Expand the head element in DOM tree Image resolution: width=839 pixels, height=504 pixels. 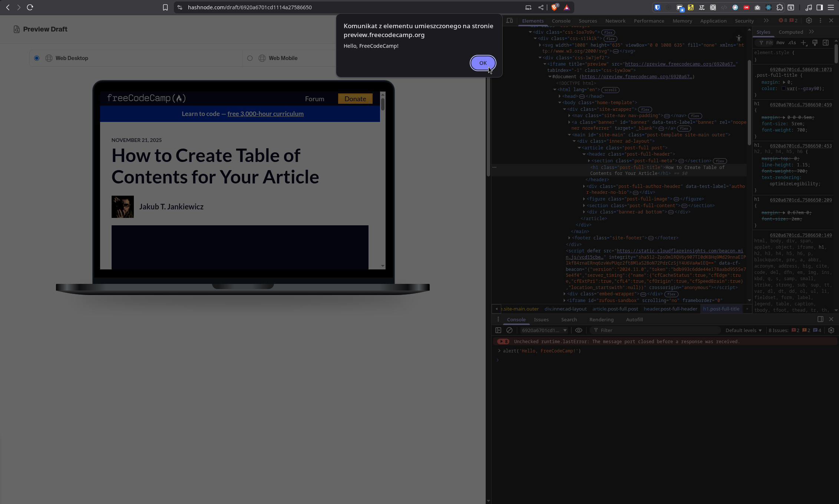(560, 96)
